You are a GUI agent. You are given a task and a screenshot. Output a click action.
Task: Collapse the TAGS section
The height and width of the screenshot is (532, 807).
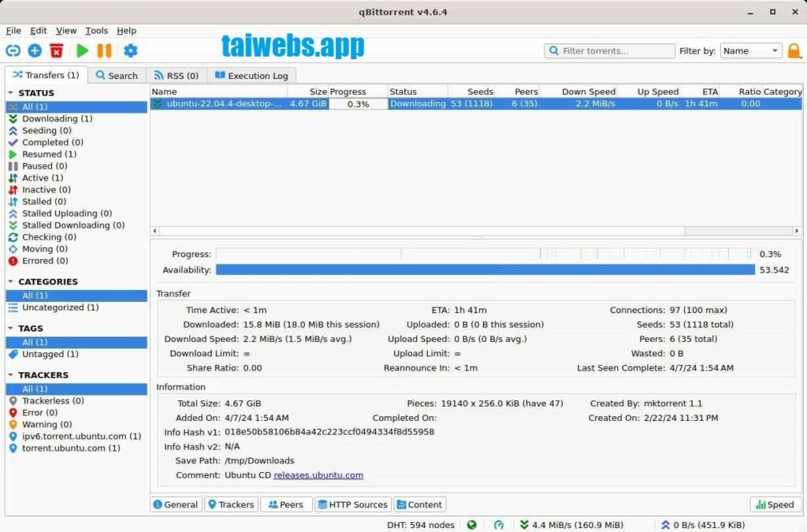tap(10, 328)
